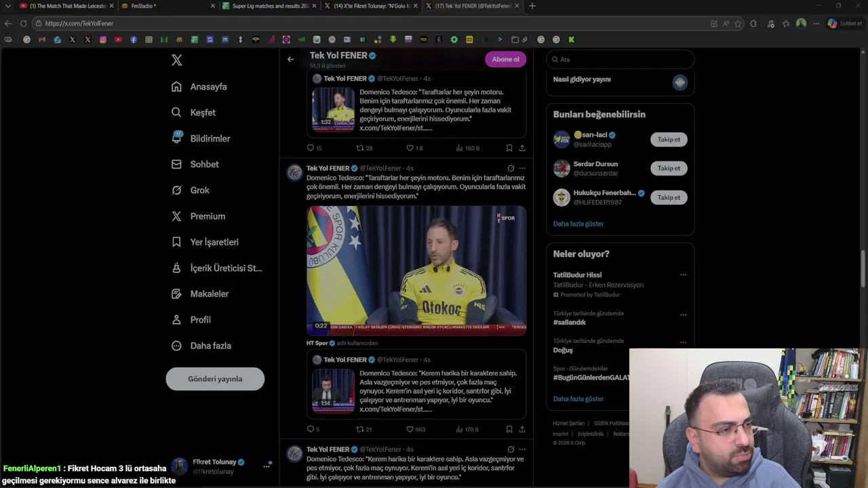Show more suggestions under Bunları beğenebilirsin
Viewport: 868px width, 488px height.
(578, 224)
